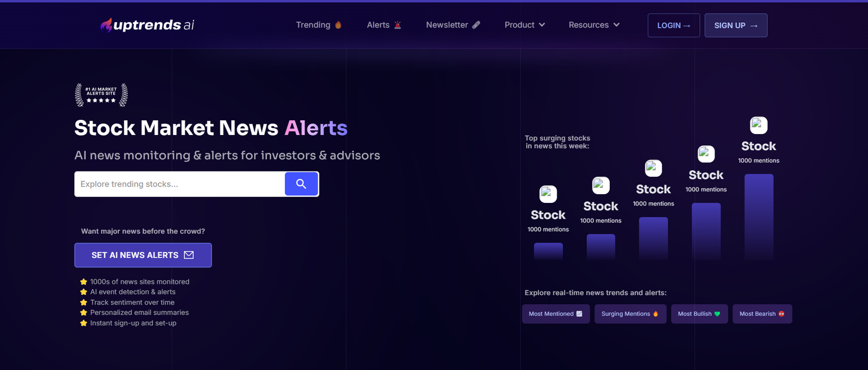Click the envelope icon on alerts button
Screen dimensions: 868x370
pos(189,255)
